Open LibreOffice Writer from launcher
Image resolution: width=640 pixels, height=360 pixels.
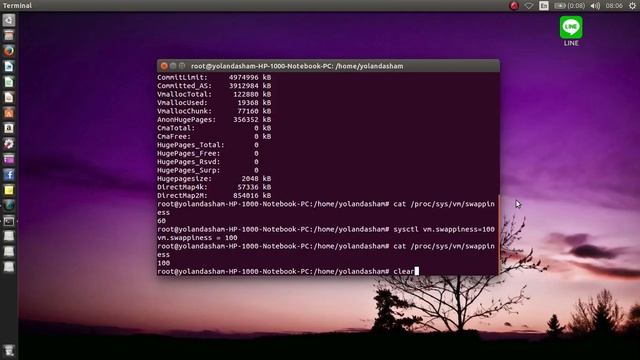pyautogui.click(x=9, y=67)
